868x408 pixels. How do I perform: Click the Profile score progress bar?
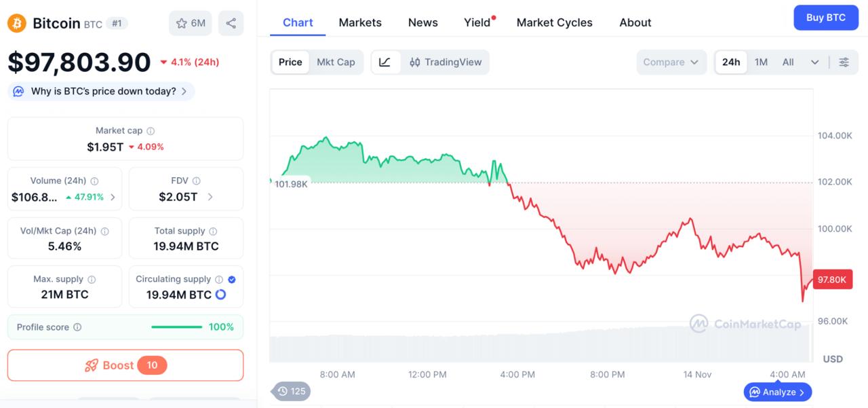click(x=176, y=327)
